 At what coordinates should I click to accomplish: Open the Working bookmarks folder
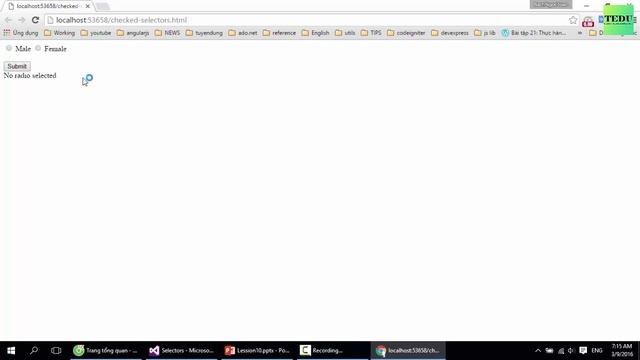pyautogui.click(x=60, y=33)
